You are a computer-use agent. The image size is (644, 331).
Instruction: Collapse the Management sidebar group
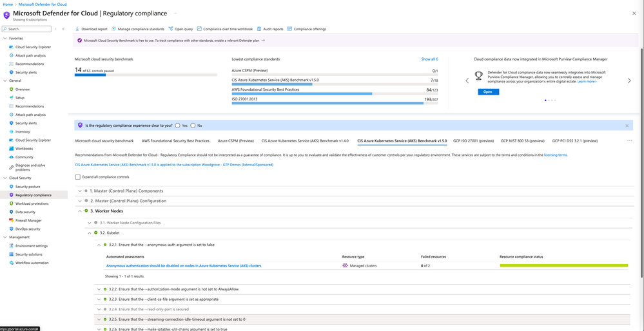tap(5, 237)
